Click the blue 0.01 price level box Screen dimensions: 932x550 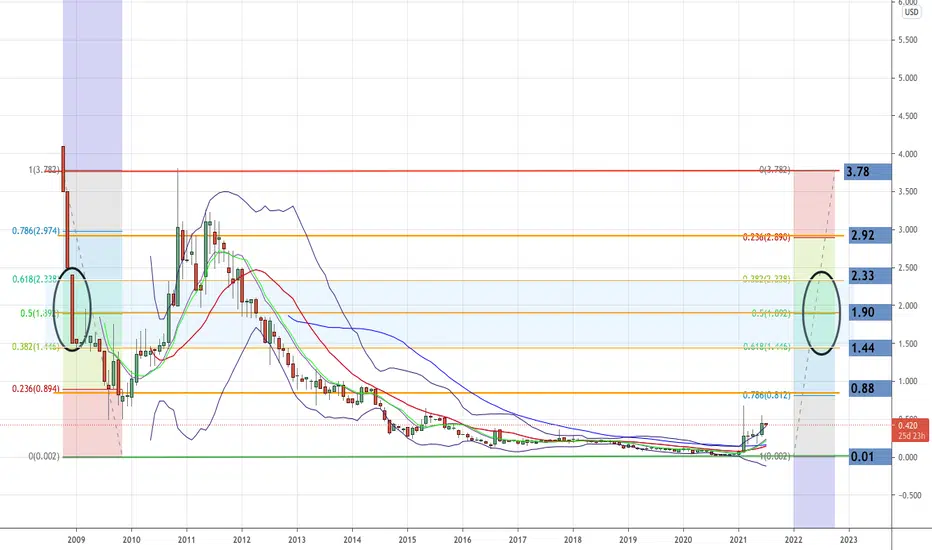tap(870, 457)
